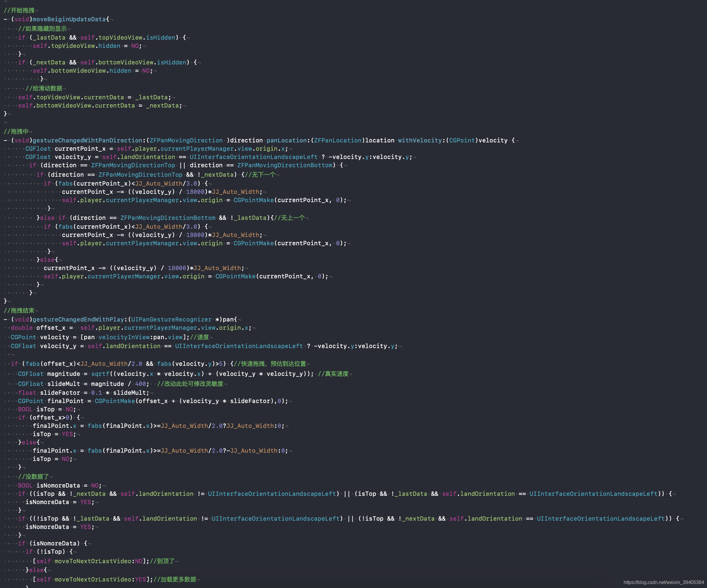Click the //没数据了 comment
Screen dimensions: 707x588
(x=34, y=477)
